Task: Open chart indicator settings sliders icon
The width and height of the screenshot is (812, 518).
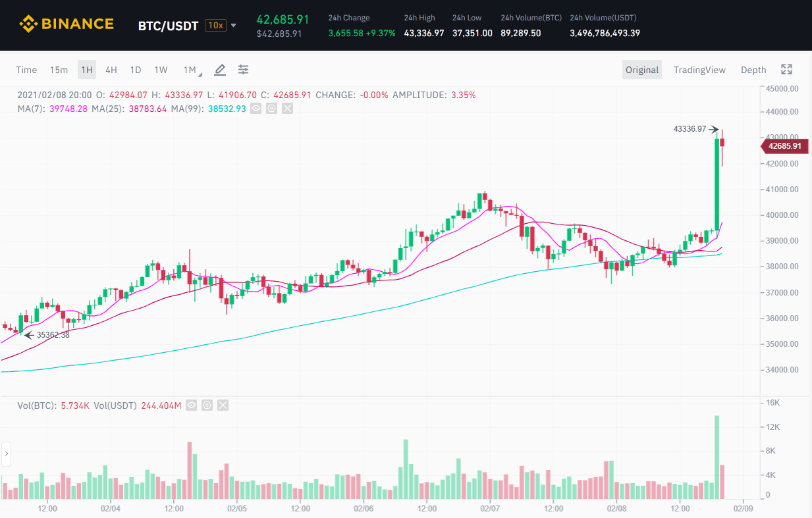Action: click(244, 70)
